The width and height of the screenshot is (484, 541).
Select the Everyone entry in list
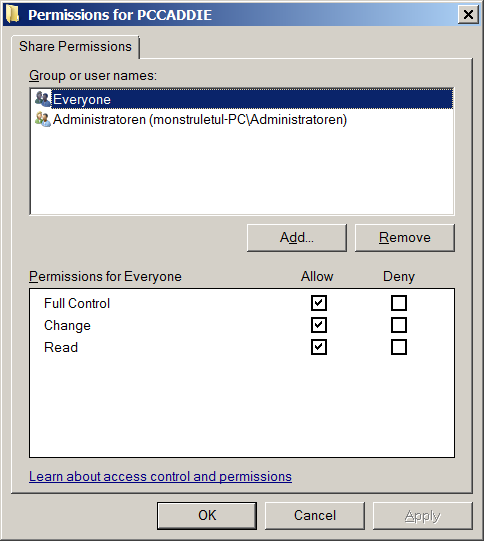pos(242,99)
